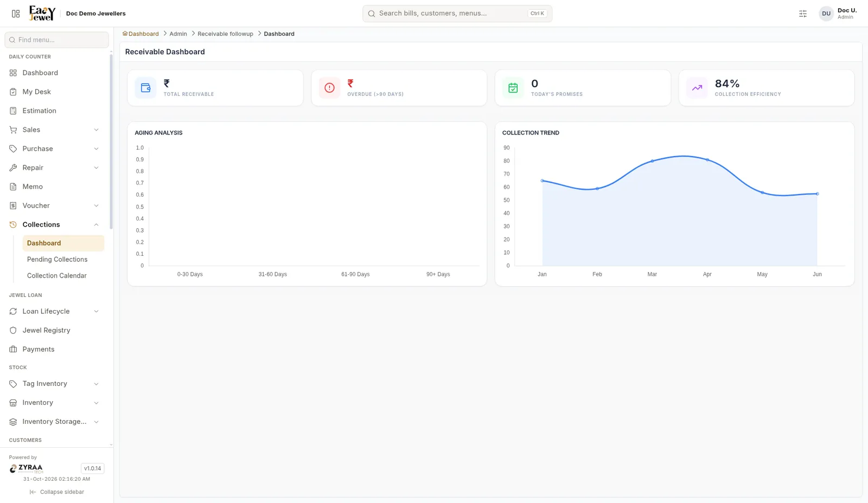This screenshot has height=503, width=868.
Task: Click the My Desk clipboard icon
Action: 13,92
